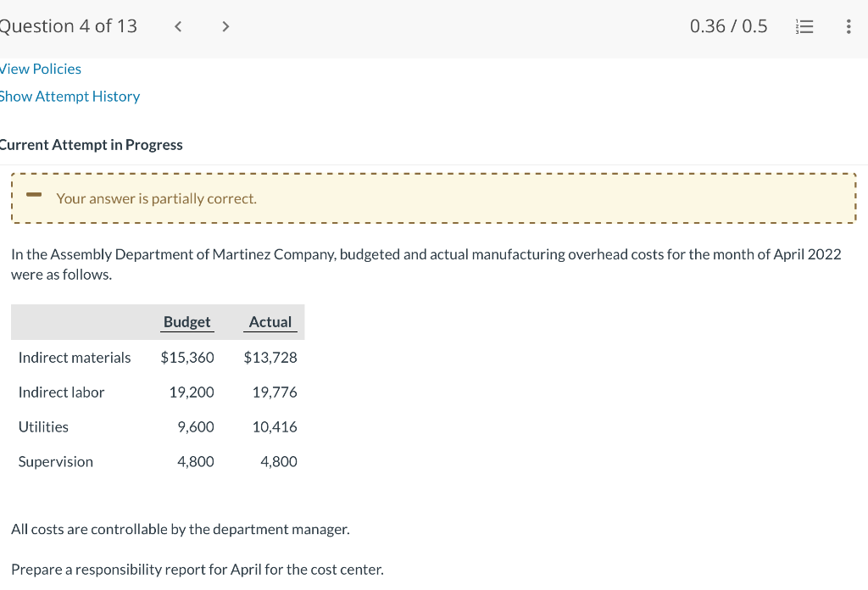Click the 10,416 utilities actual value
868x590 pixels.
pyautogui.click(x=275, y=427)
